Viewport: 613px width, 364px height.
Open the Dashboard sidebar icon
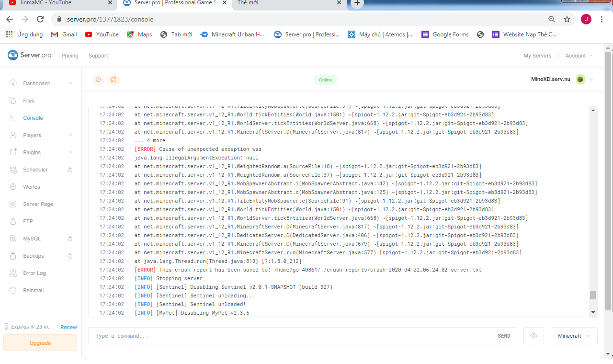click(x=13, y=83)
